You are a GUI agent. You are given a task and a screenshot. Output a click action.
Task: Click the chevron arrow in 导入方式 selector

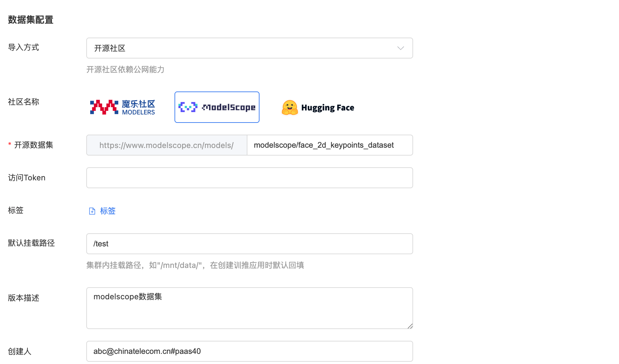click(400, 48)
